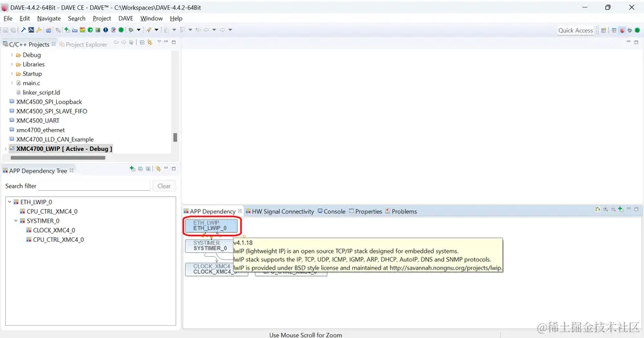This screenshot has width=644, height=338.
Task: Click the Build hammer icon in toolbar
Action: (23, 30)
